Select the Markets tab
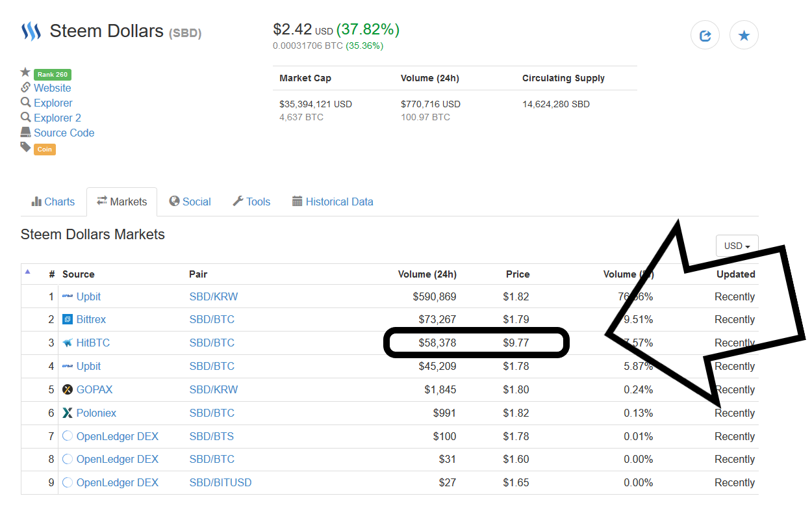Viewport: 812px width, 522px height. point(121,202)
